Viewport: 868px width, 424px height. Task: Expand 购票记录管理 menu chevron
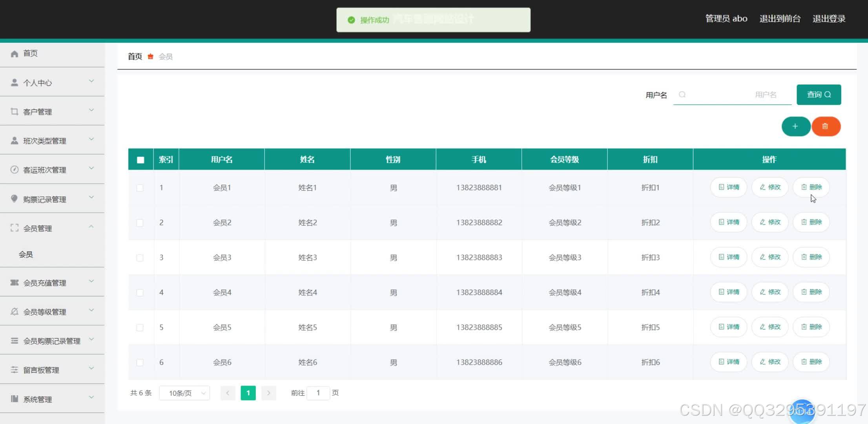click(91, 197)
